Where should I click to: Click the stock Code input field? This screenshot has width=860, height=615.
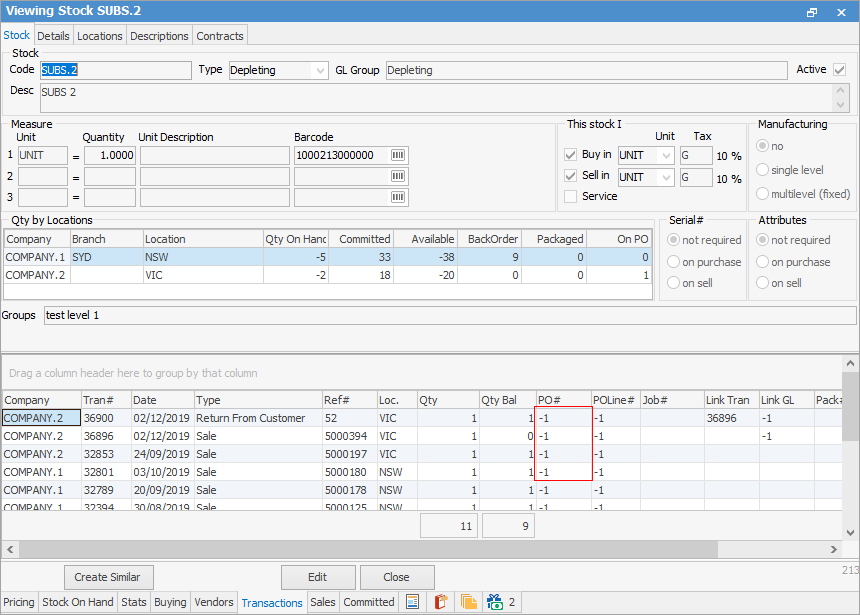tap(114, 71)
